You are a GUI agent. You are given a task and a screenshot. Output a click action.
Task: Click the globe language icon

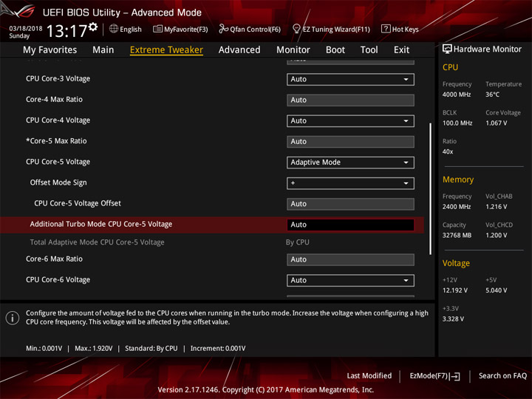tap(114, 29)
